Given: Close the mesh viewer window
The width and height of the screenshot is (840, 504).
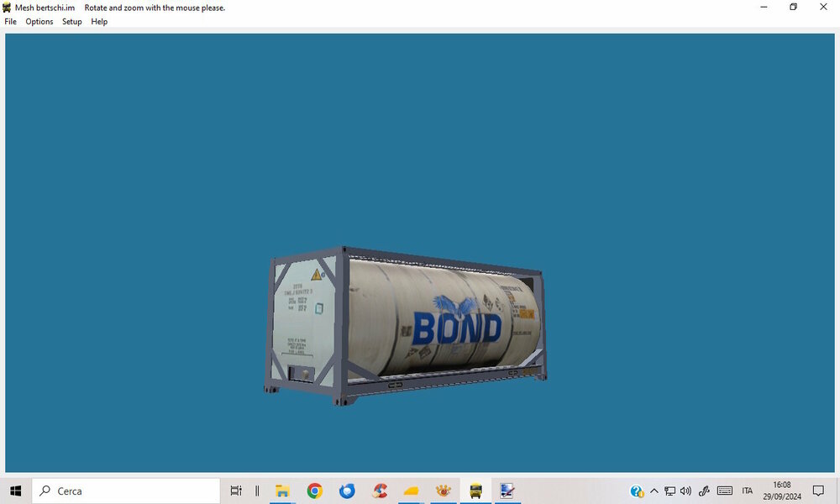Looking at the screenshot, I should (x=823, y=7).
